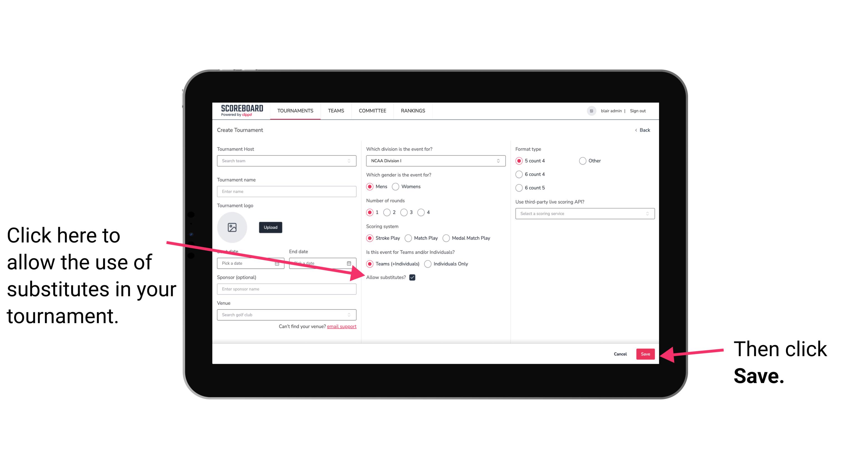
Task: Click the Upload button for tournament logo
Action: point(270,227)
